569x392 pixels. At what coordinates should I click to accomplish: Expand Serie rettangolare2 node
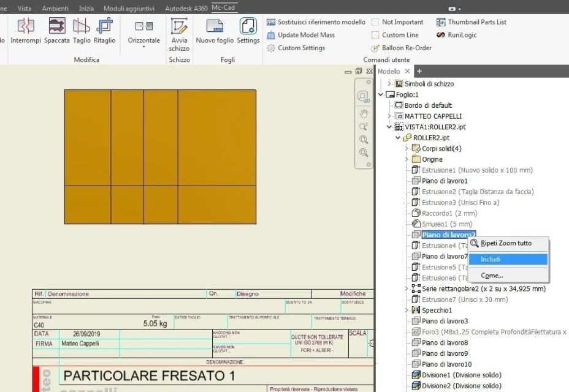[x=407, y=288]
